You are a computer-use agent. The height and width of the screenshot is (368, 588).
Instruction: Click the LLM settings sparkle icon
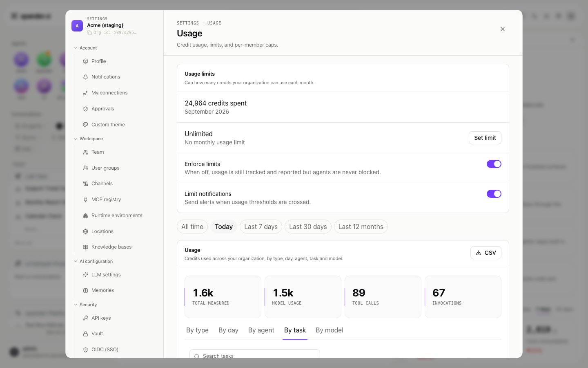(x=85, y=275)
